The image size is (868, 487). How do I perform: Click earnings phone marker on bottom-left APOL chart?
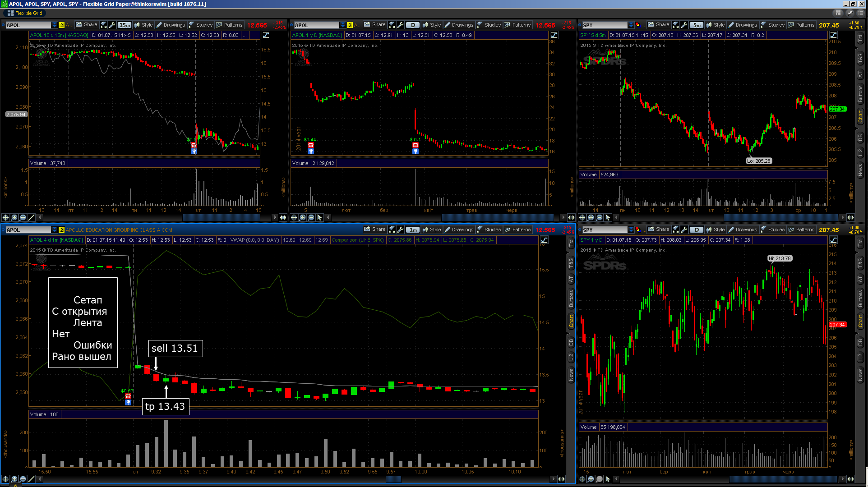[x=128, y=396]
